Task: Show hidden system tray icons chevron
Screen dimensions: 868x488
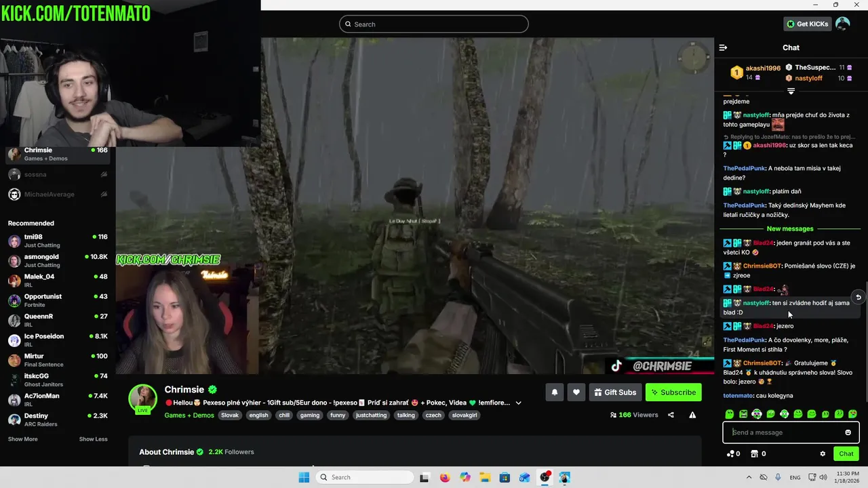Action: pos(749,477)
